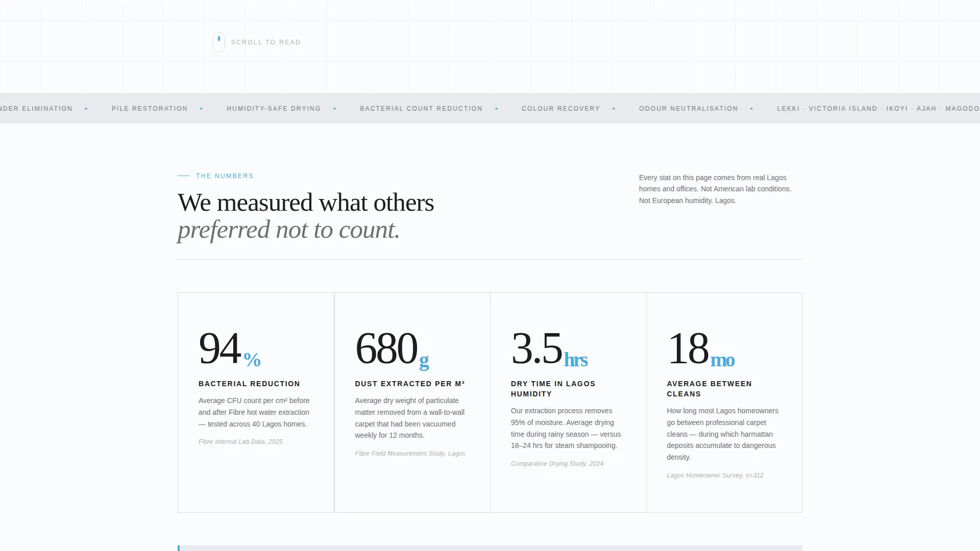Select 'ODOUR NEUTRALISATION' in the ticker
The image size is (980, 551).
click(689, 109)
